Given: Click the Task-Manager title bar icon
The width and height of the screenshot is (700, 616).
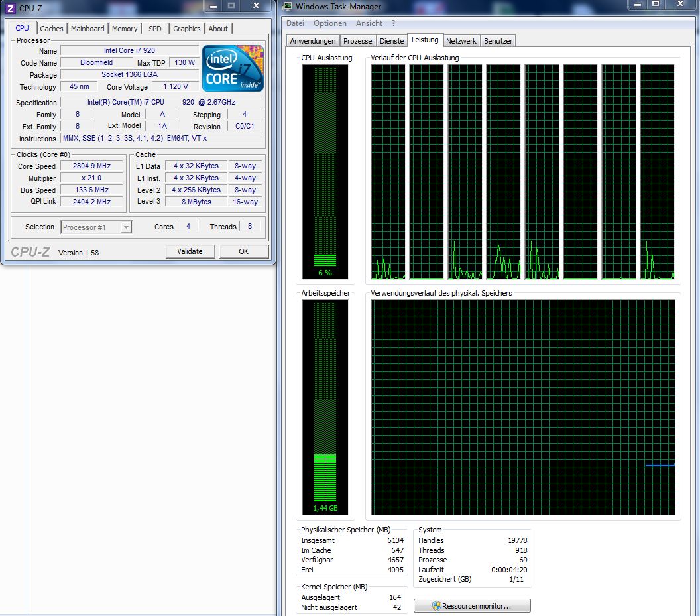Looking at the screenshot, I should click(x=288, y=6).
